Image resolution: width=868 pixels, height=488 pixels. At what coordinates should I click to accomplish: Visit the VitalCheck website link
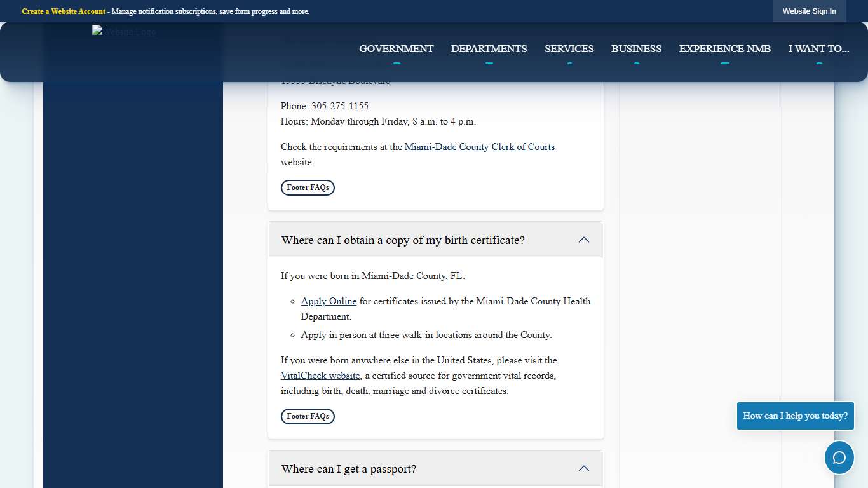point(320,376)
